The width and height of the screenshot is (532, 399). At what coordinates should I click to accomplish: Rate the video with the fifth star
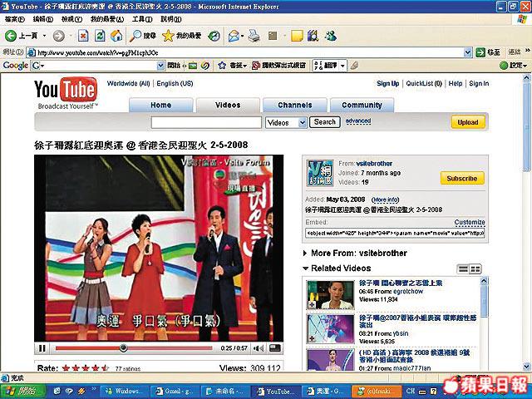[x=105, y=368]
